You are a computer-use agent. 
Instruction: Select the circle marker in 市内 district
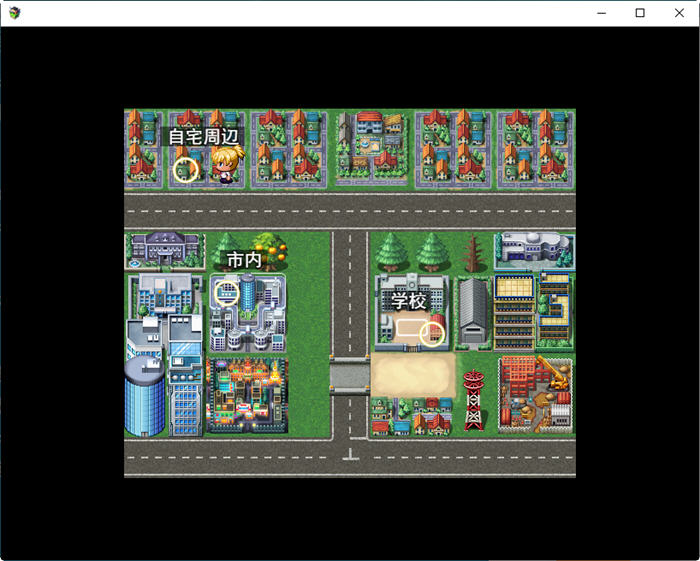[x=227, y=293]
